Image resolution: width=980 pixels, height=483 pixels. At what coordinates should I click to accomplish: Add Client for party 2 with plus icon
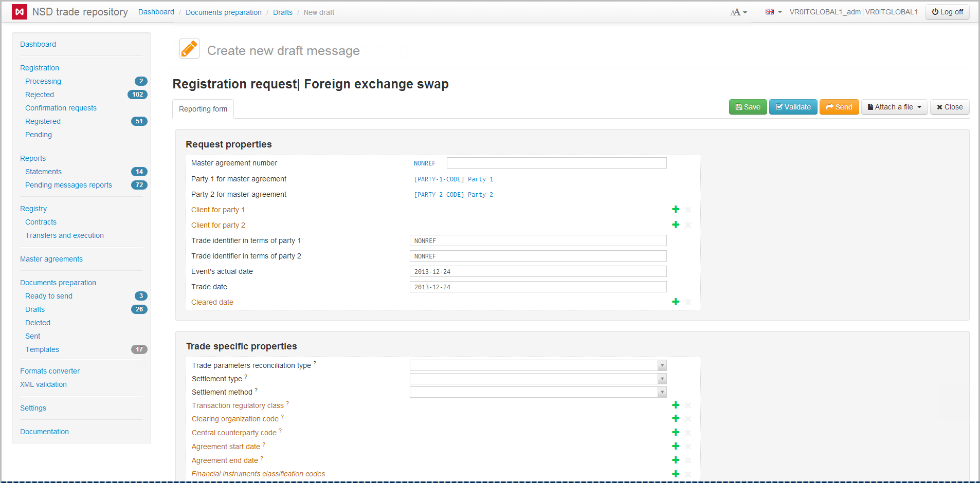pyautogui.click(x=676, y=225)
